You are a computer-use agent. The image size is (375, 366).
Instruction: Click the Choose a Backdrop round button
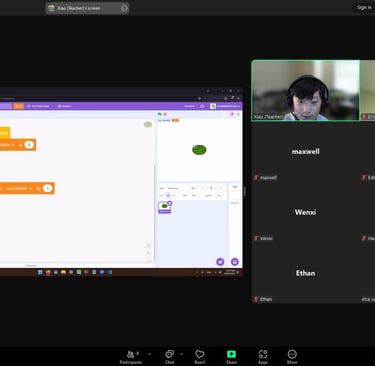(x=235, y=262)
